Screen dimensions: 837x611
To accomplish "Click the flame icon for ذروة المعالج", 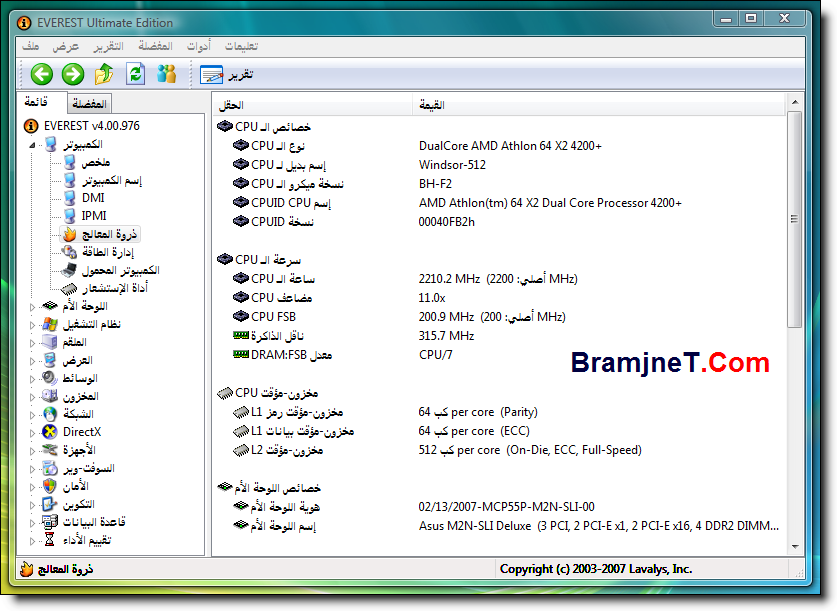I will tap(69, 234).
